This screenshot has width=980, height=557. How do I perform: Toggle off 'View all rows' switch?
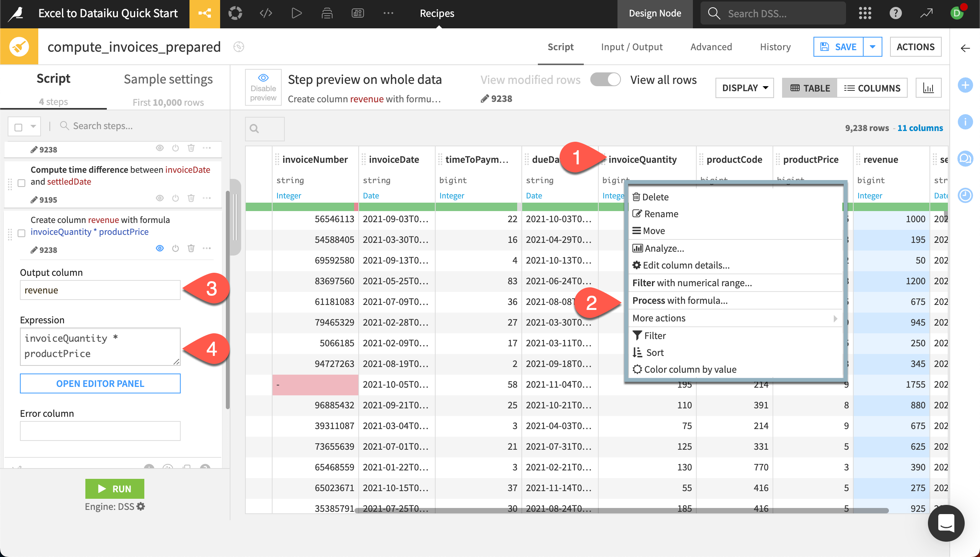(606, 79)
